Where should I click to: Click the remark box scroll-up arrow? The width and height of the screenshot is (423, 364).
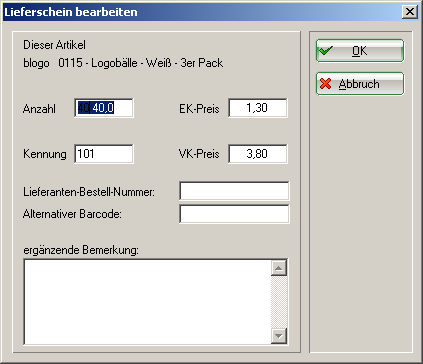click(x=279, y=268)
